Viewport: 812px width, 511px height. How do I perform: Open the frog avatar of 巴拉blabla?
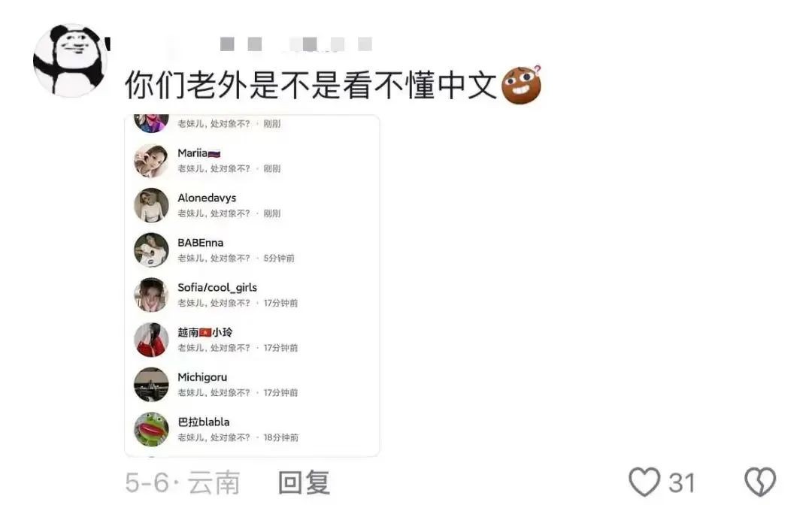151,430
